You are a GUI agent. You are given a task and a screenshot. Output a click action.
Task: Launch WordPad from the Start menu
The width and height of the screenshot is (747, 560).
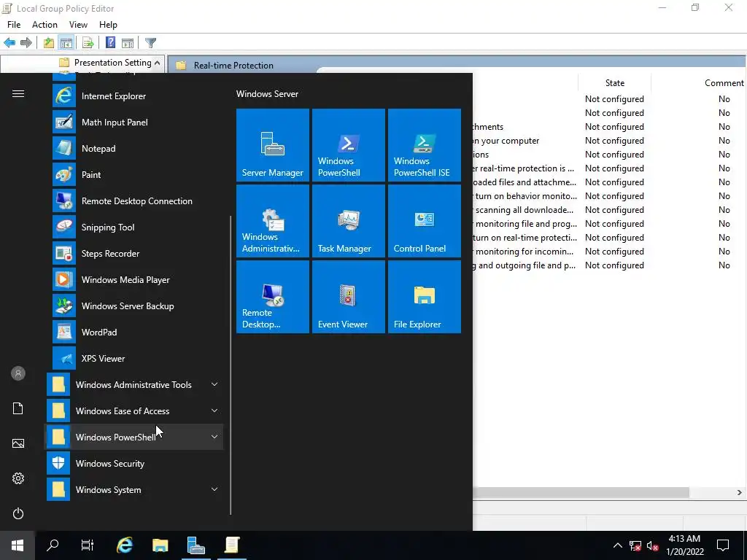coord(134,332)
